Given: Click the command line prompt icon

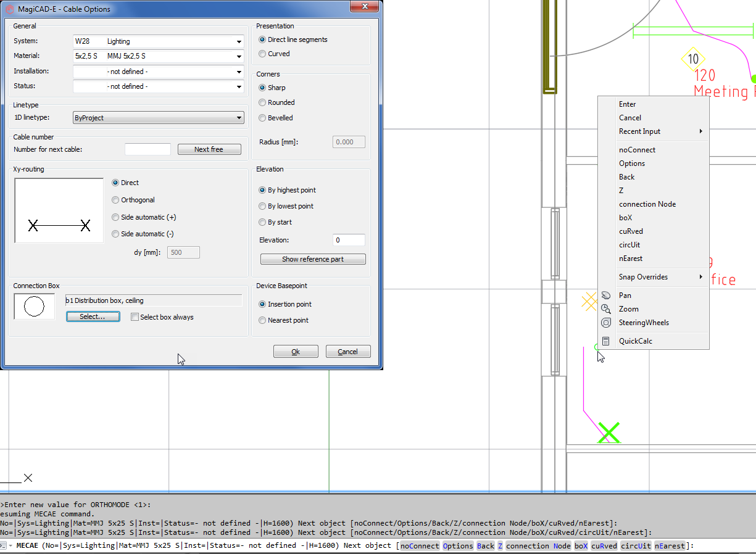Looking at the screenshot, I should [4, 545].
